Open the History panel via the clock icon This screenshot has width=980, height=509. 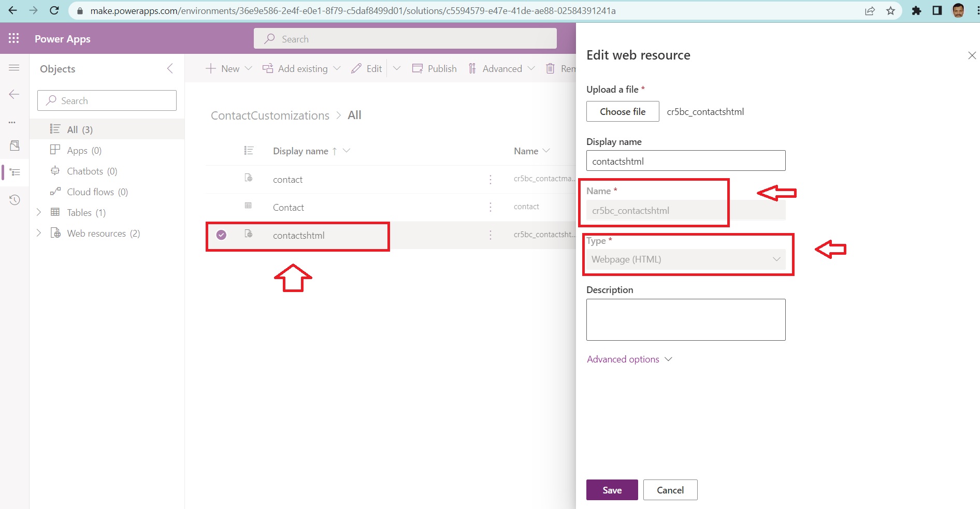[14, 199]
